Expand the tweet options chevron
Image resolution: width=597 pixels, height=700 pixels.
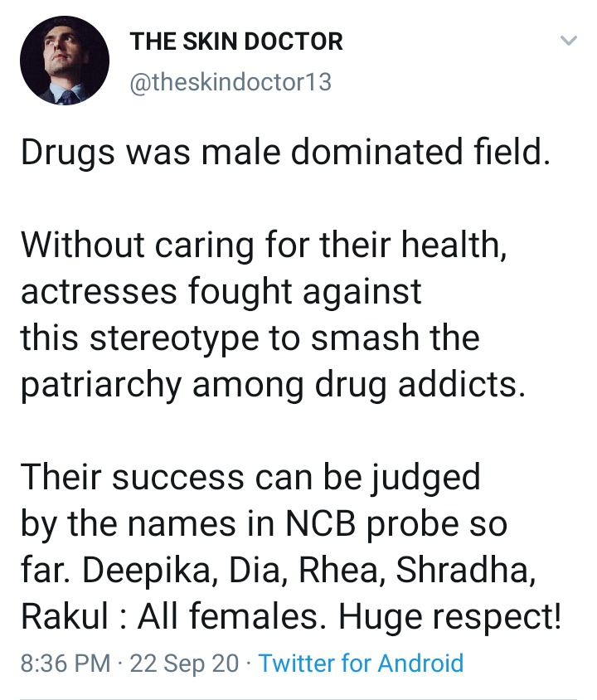[x=568, y=41]
